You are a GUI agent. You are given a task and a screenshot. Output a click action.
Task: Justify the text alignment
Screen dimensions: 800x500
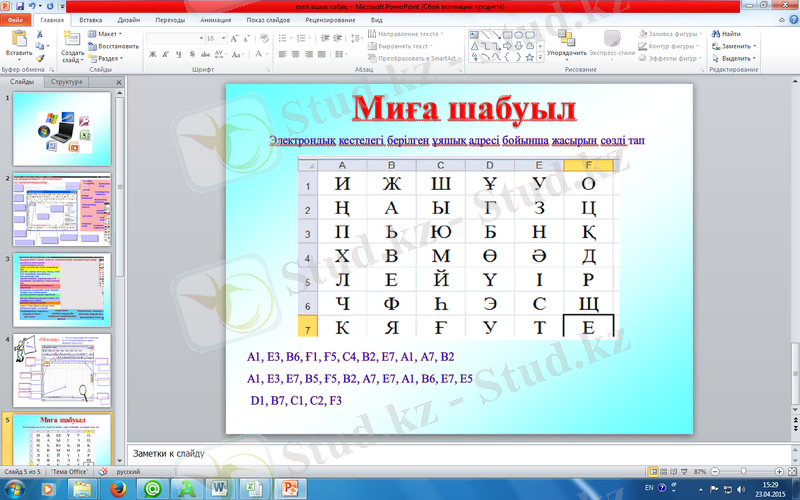point(321,54)
